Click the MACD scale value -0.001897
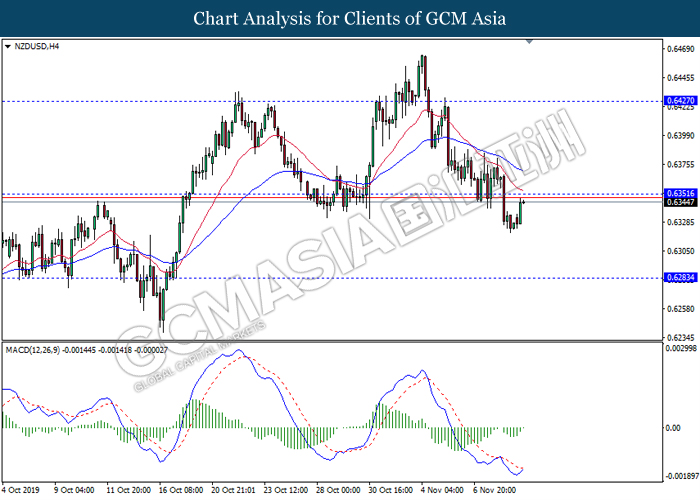 click(682, 476)
